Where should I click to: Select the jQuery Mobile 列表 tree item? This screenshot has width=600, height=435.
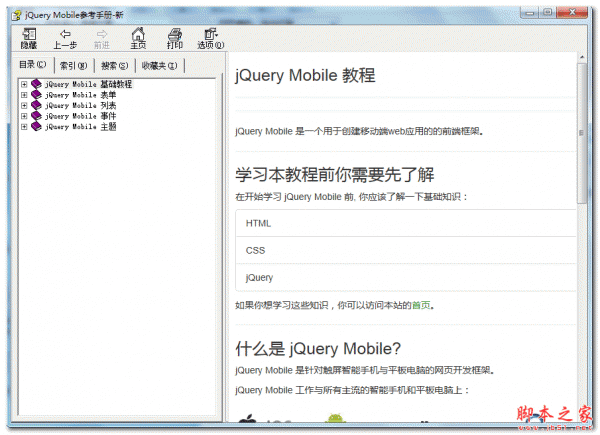click(80, 106)
